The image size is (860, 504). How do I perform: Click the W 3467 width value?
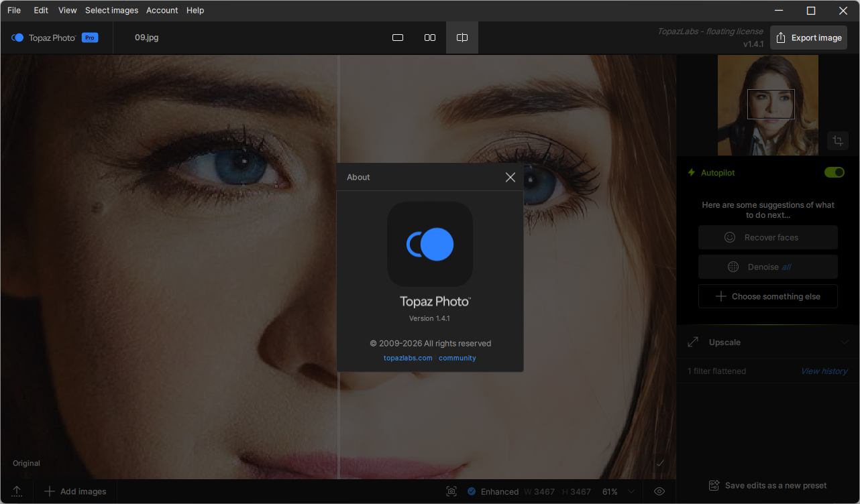[x=540, y=491]
